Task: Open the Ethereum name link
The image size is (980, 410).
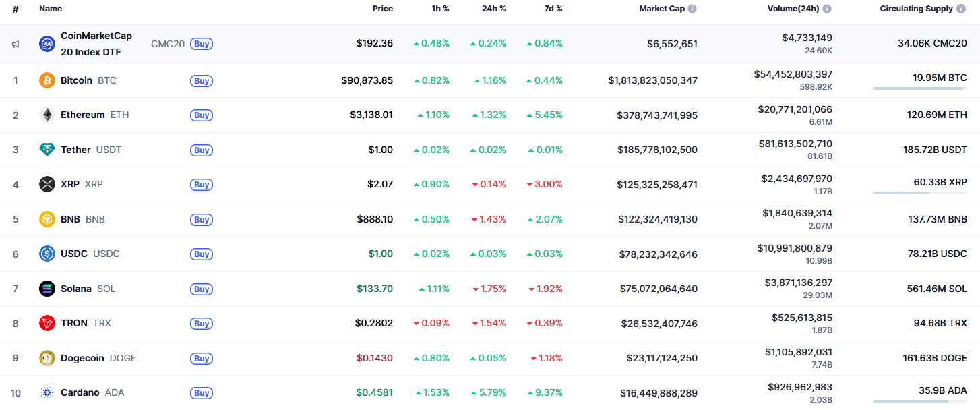Action: point(83,115)
